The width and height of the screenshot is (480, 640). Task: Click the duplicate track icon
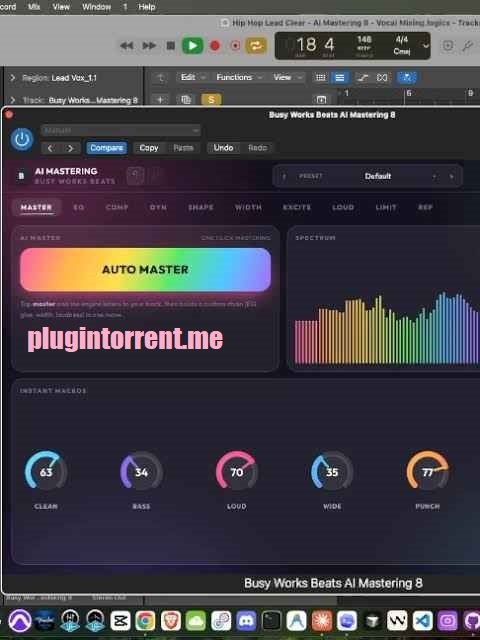[x=186, y=100]
